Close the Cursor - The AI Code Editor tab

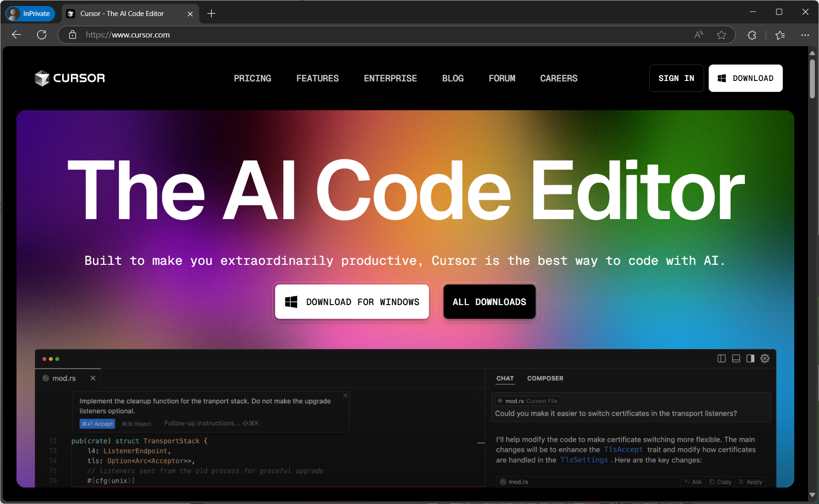click(190, 14)
